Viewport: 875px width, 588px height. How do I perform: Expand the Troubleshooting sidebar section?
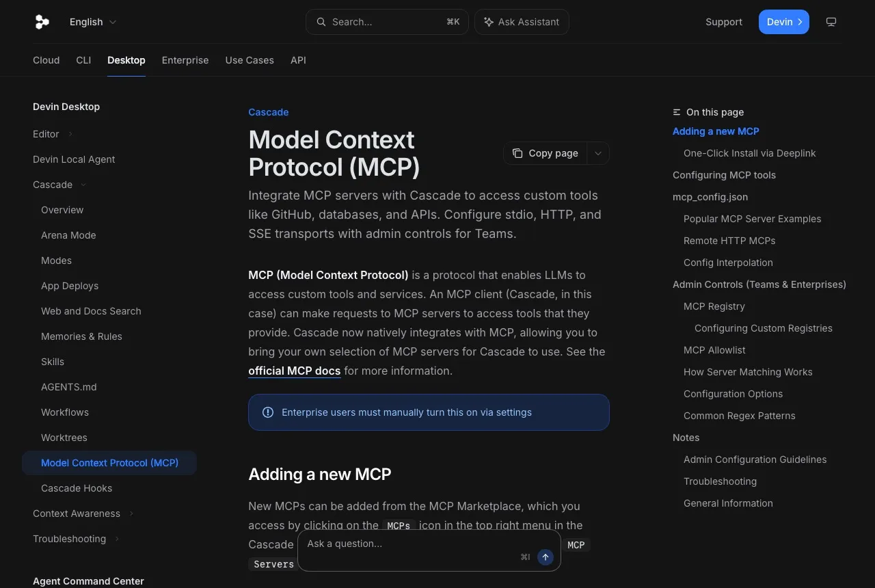77,539
